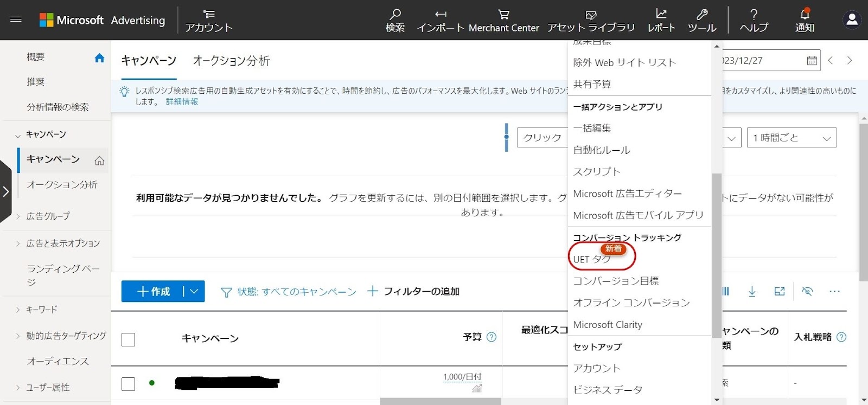The width and height of the screenshot is (868, 405).
Task: Expand キーワード in sidebar
Action: point(18,310)
